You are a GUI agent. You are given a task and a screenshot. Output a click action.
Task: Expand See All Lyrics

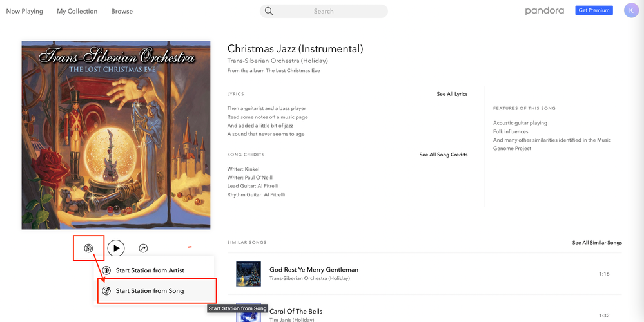coord(452,94)
